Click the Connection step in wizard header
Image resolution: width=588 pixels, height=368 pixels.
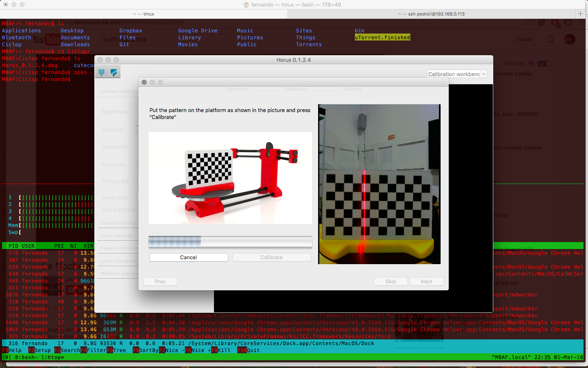tap(236, 89)
